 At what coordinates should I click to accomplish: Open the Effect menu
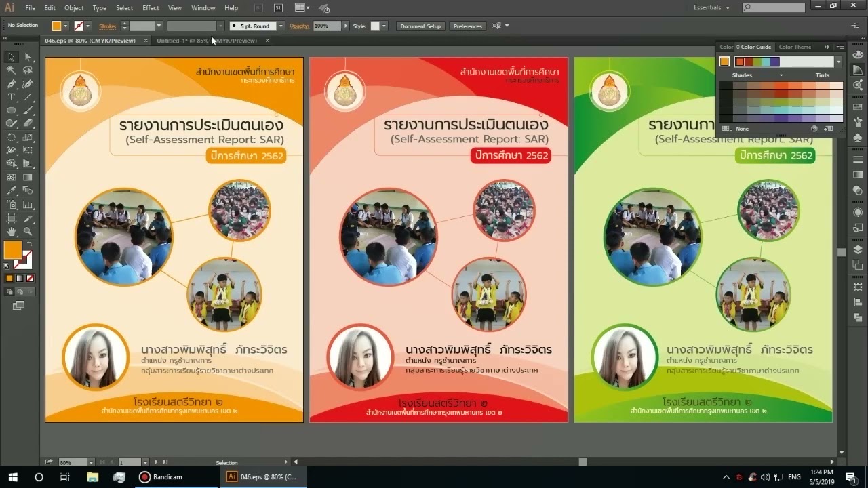pos(151,8)
